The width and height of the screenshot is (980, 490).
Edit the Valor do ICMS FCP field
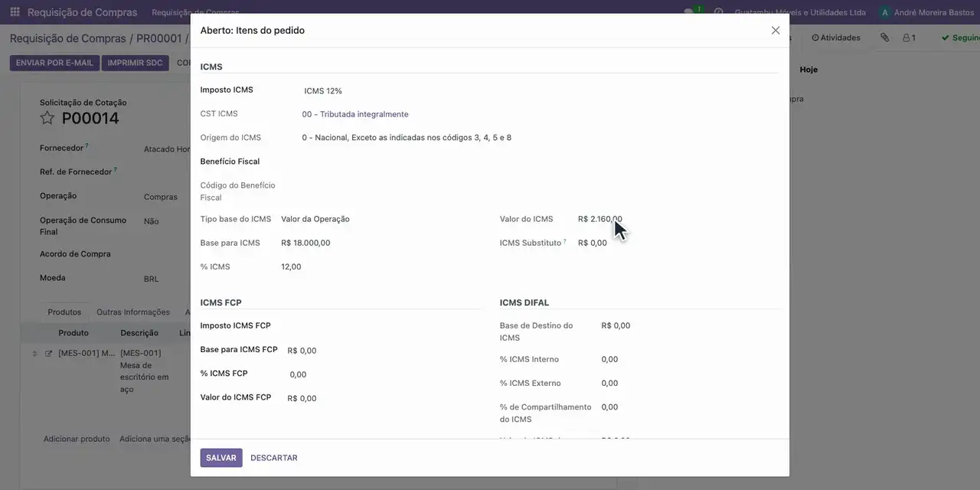[x=383, y=398]
